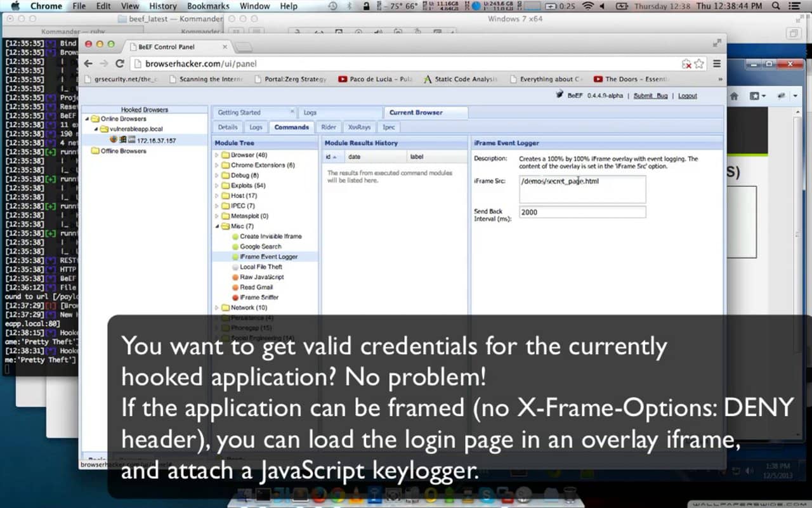Screen dimensions: 812x508
Task: Expand the Network (10) module folder
Action: coord(217,308)
